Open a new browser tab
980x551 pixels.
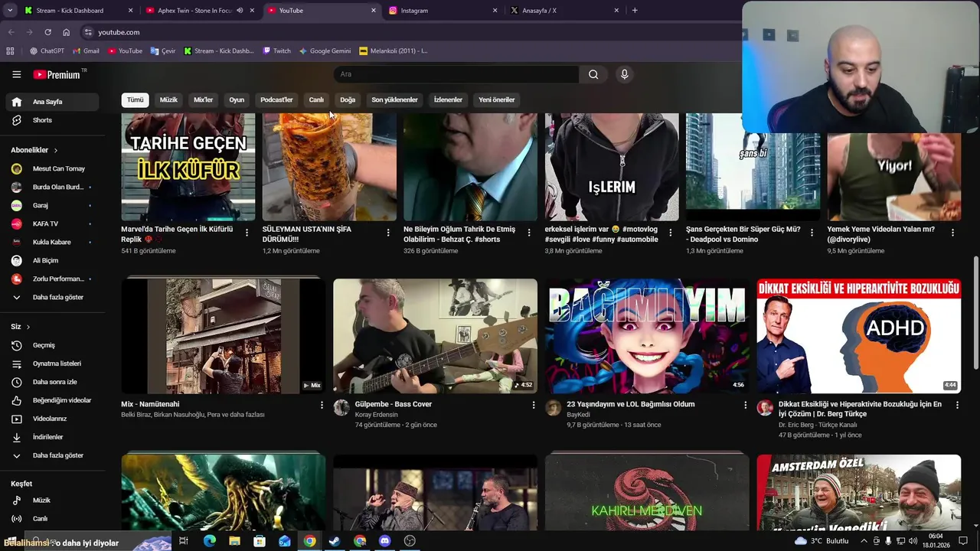coord(635,11)
